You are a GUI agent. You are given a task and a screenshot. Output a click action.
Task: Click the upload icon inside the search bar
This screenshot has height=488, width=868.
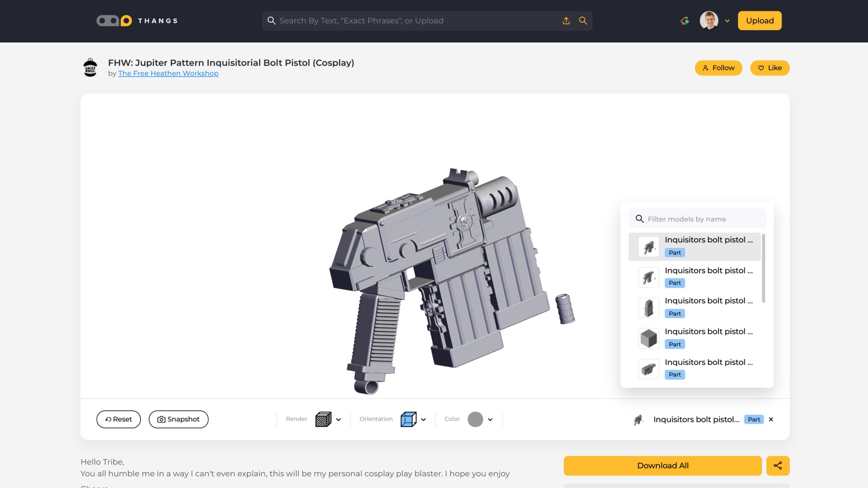[566, 20]
